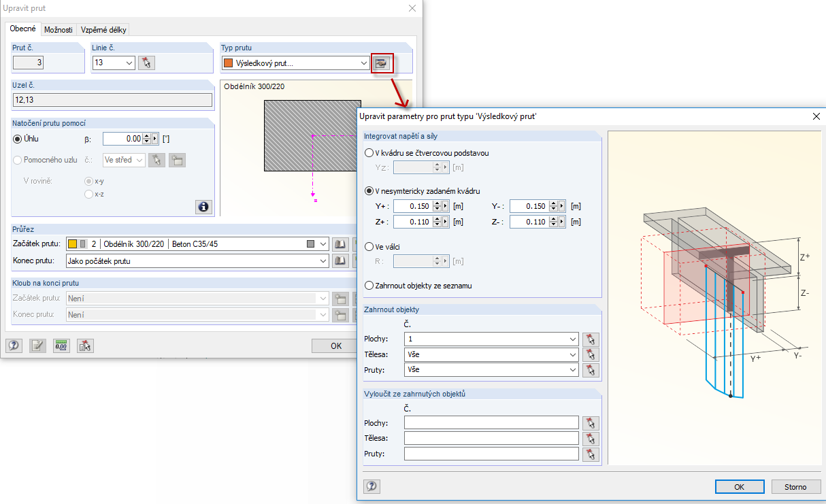Pick Plochy graphically in Vyloučit section
The height and width of the screenshot is (504, 826).
click(591, 423)
